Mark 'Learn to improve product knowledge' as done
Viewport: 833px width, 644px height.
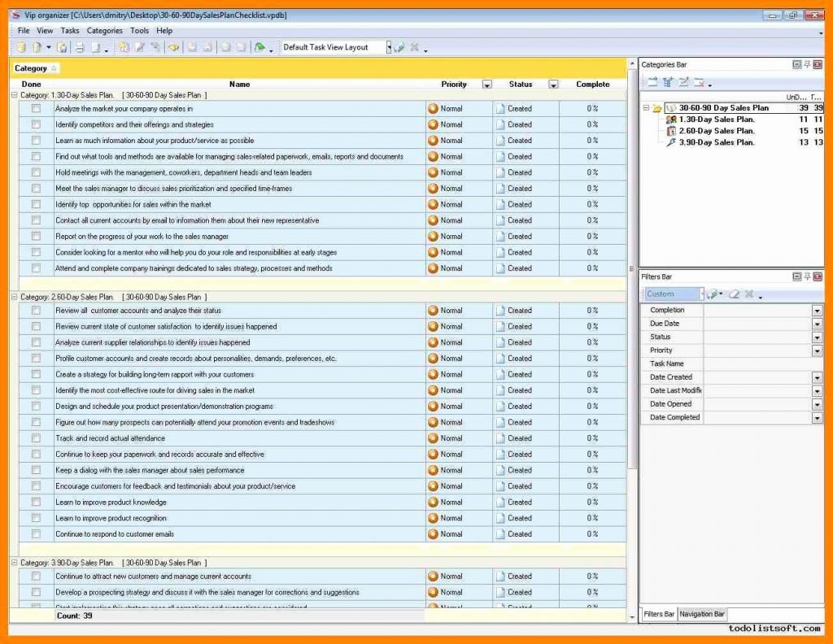click(36, 503)
